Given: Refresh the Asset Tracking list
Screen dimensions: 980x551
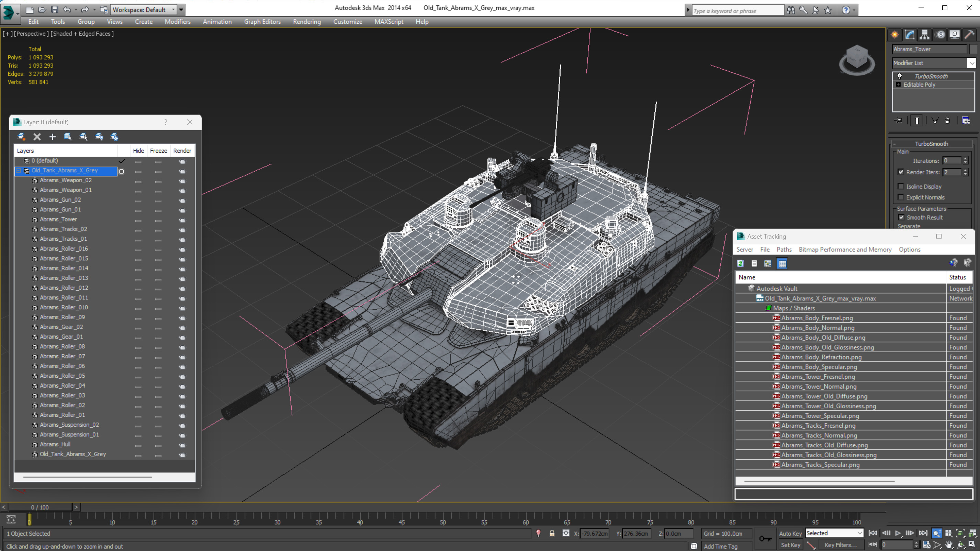Looking at the screenshot, I should (740, 264).
